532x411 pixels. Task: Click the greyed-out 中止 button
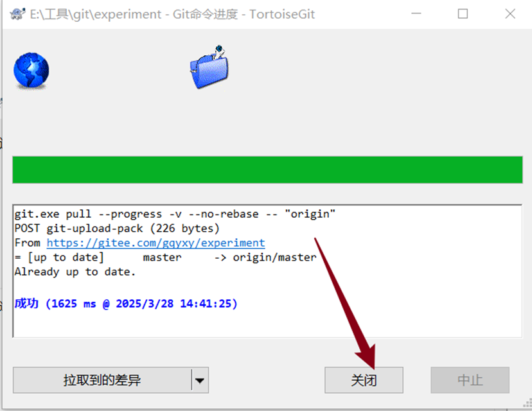pyautogui.click(x=470, y=380)
